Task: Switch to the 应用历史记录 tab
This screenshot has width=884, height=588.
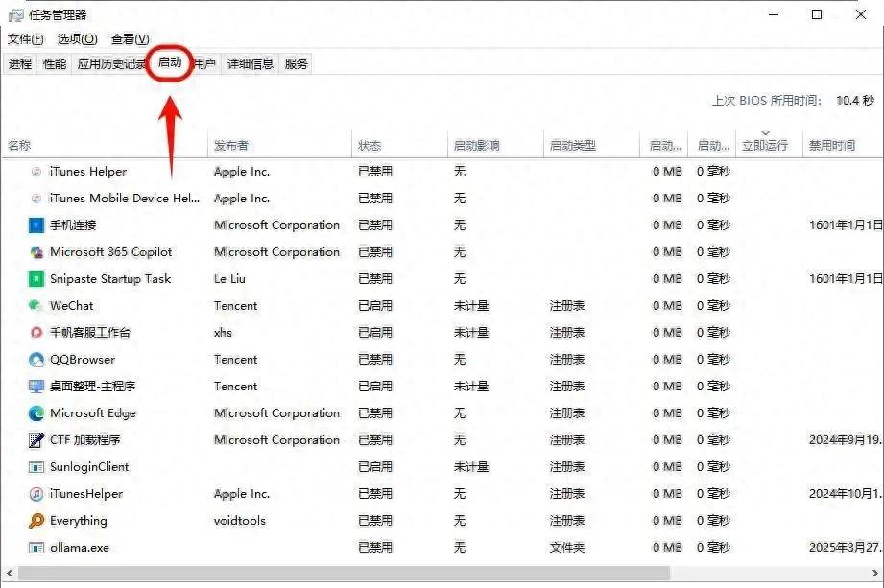Action: tap(111, 63)
